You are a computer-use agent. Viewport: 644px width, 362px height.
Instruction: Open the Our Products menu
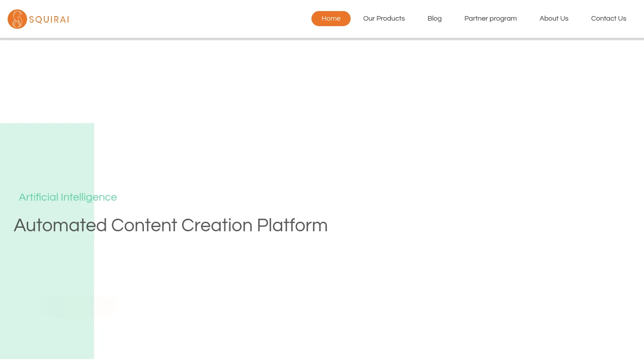[384, 19]
